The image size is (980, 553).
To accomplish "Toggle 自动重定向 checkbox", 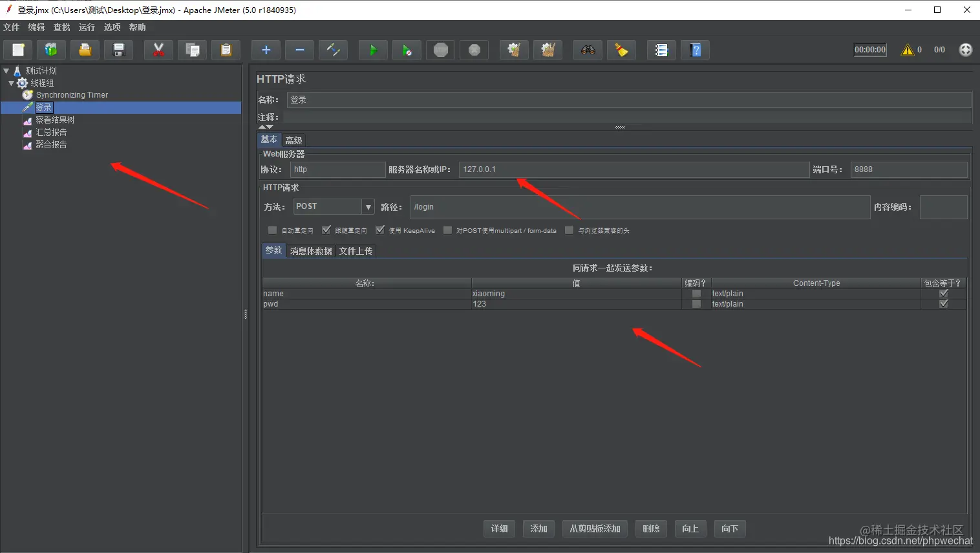I will pyautogui.click(x=272, y=230).
